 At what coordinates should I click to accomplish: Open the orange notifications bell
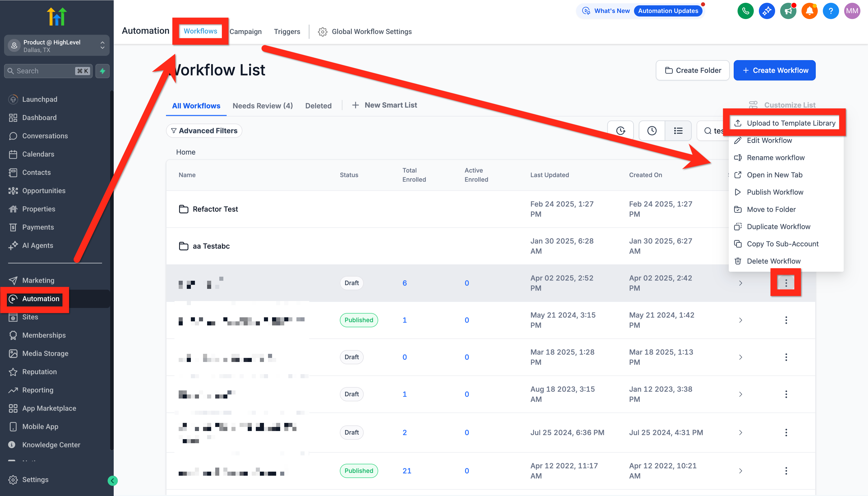click(809, 11)
